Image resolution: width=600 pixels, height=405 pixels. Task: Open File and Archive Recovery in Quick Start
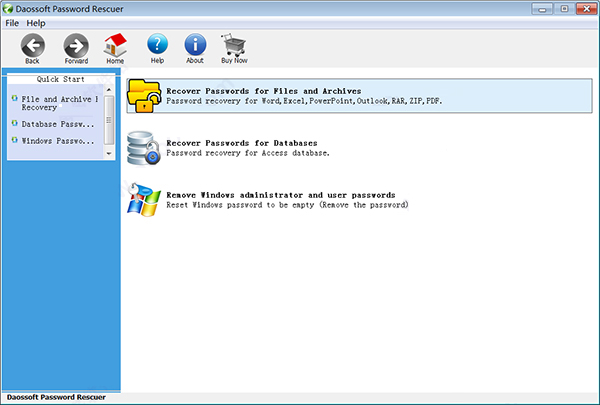[x=59, y=103]
